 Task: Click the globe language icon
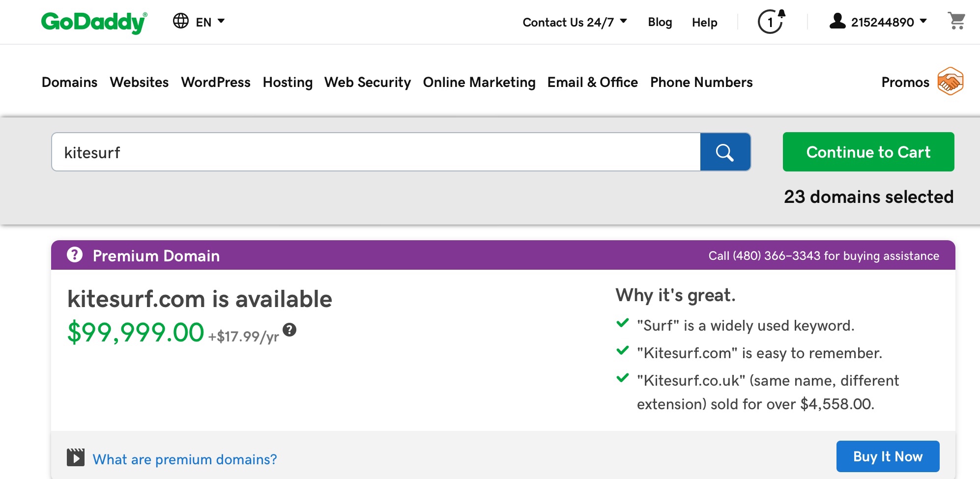coord(181,21)
